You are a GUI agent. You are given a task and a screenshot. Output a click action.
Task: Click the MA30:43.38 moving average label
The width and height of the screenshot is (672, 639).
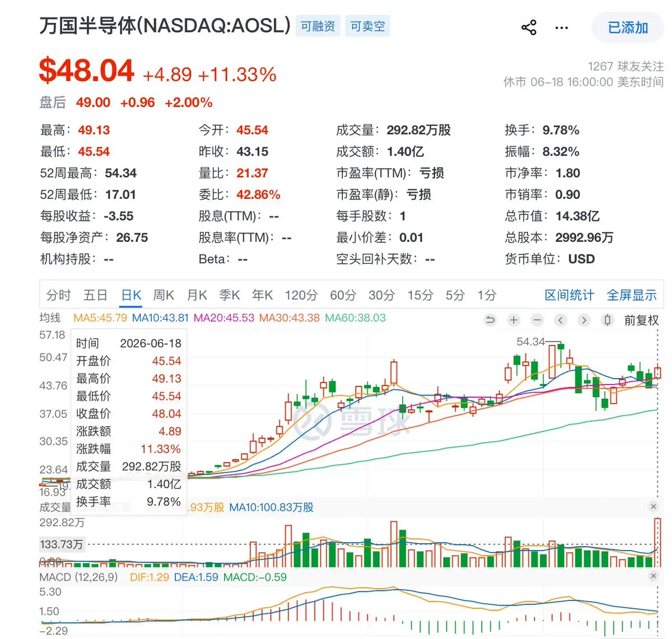click(290, 318)
